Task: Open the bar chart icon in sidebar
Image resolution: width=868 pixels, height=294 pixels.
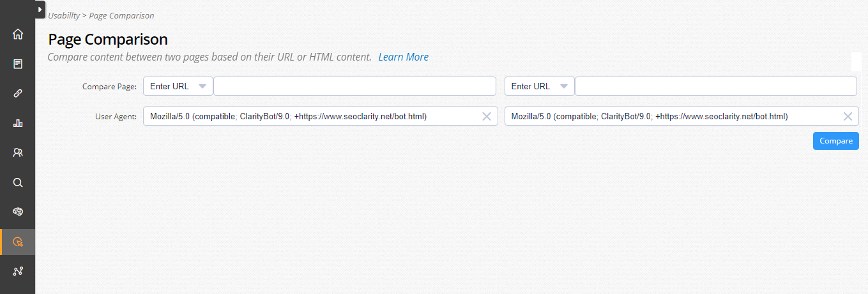Action: coord(18,123)
